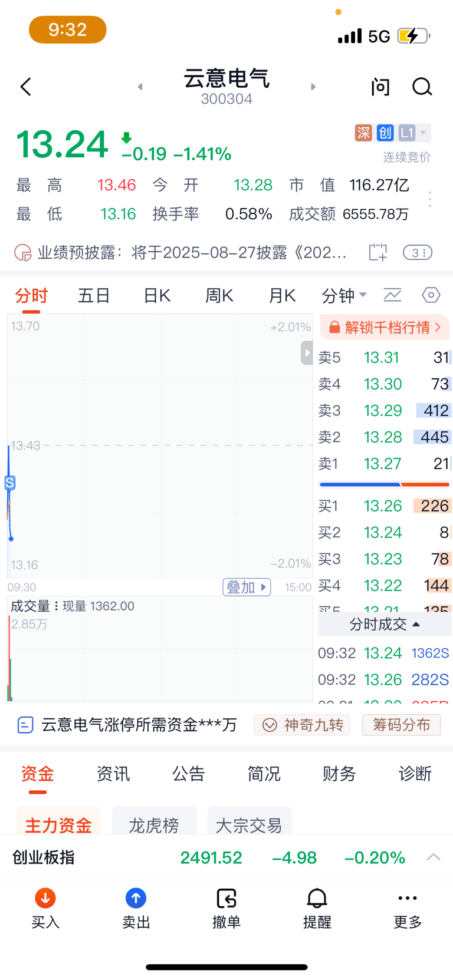
Task: Tap the 成交额 6555.78万 value
Action: 376,214
